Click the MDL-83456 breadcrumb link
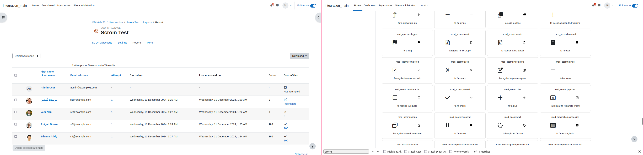 click(x=99, y=22)
